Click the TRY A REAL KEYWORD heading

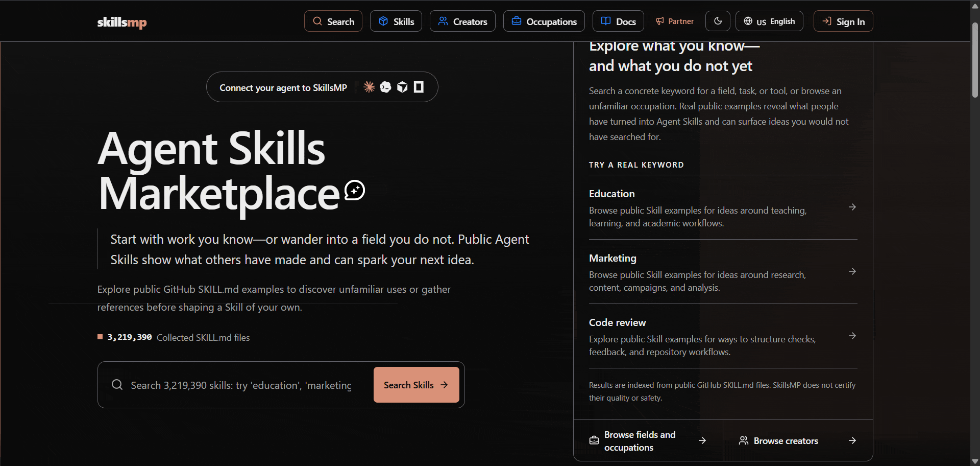point(636,165)
